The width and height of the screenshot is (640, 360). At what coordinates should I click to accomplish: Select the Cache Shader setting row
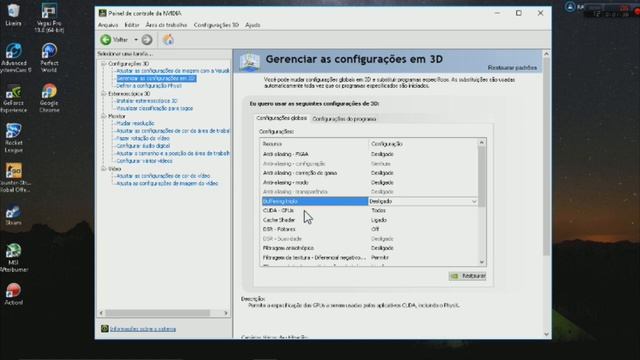[369, 220]
